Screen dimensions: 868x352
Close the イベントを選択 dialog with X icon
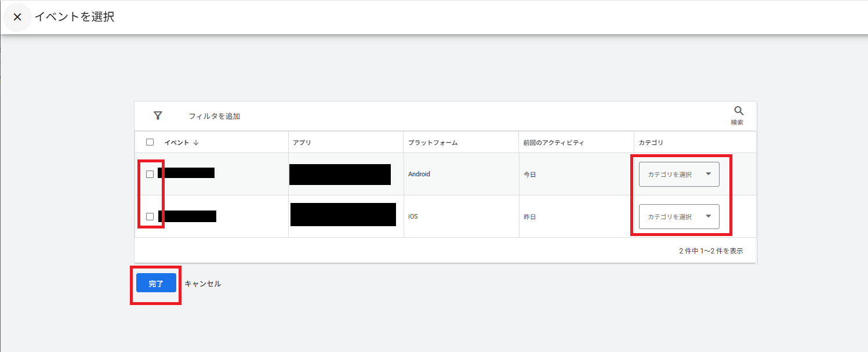(17, 17)
